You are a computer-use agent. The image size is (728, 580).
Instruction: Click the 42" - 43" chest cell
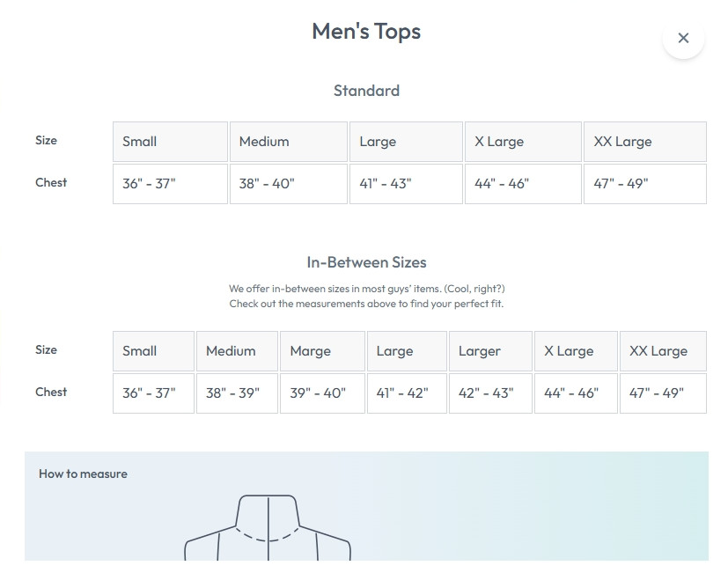[x=489, y=393]
